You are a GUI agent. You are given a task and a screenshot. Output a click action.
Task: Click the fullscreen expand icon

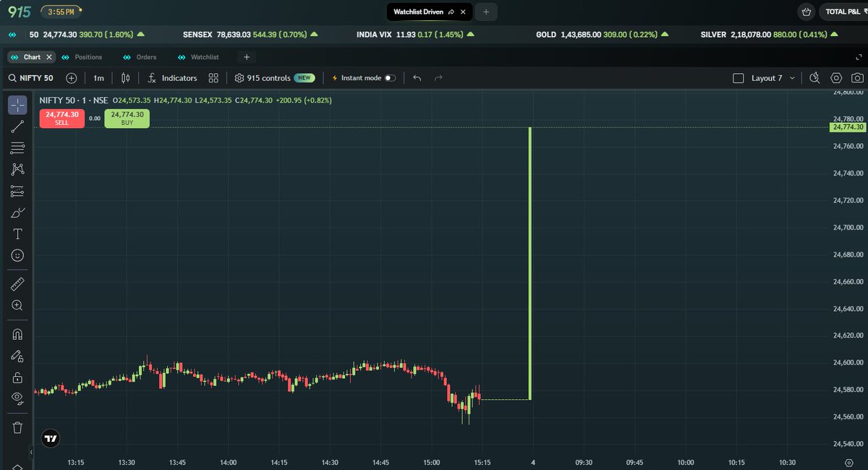[859, 57]
